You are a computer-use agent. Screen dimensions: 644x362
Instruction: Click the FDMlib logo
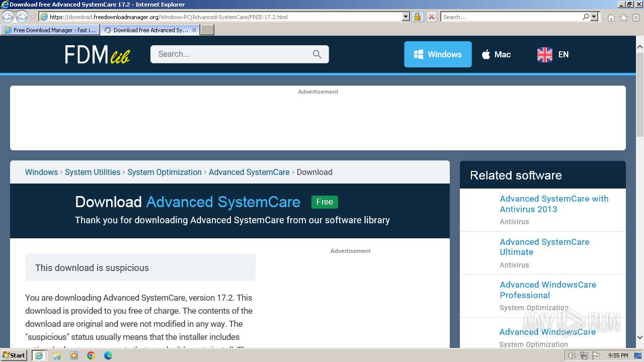[x=97, y=54]
